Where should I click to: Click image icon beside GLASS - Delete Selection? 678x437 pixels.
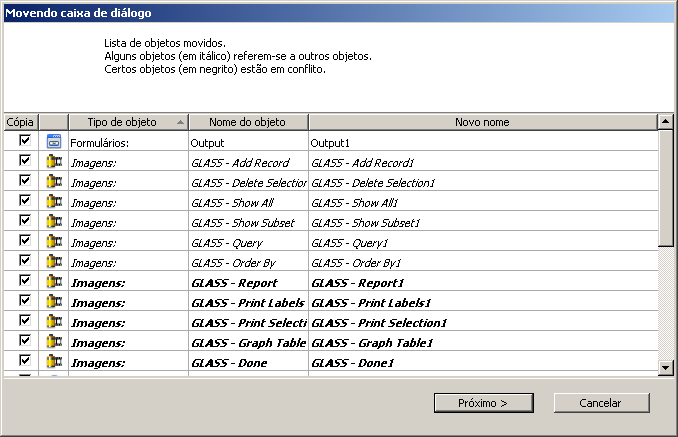point(54,182)
